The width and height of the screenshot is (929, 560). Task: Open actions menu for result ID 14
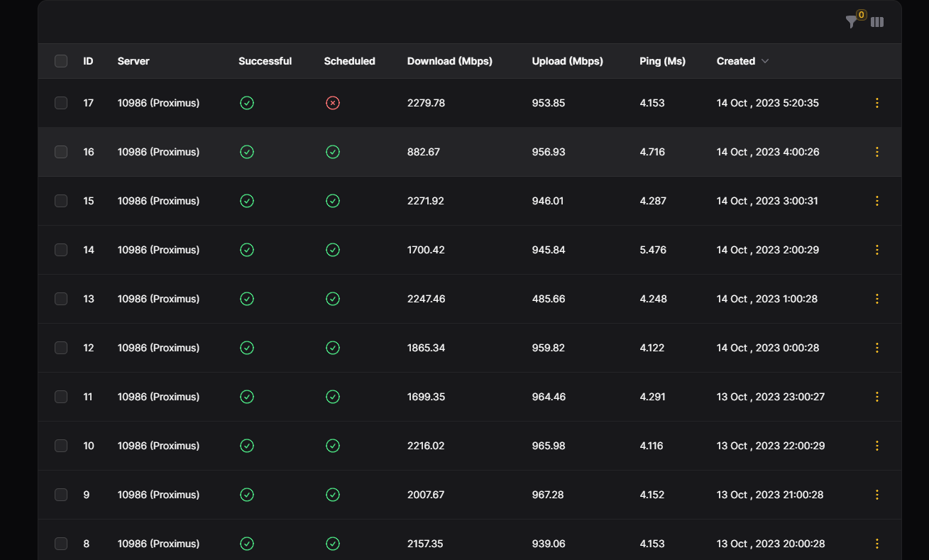tap(876, 250)
